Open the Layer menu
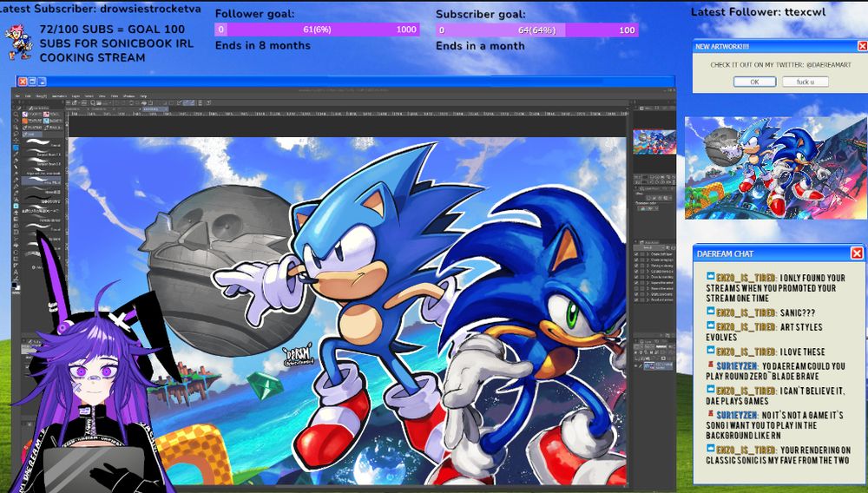Screen dimensions: 868x493 (76, 95)
